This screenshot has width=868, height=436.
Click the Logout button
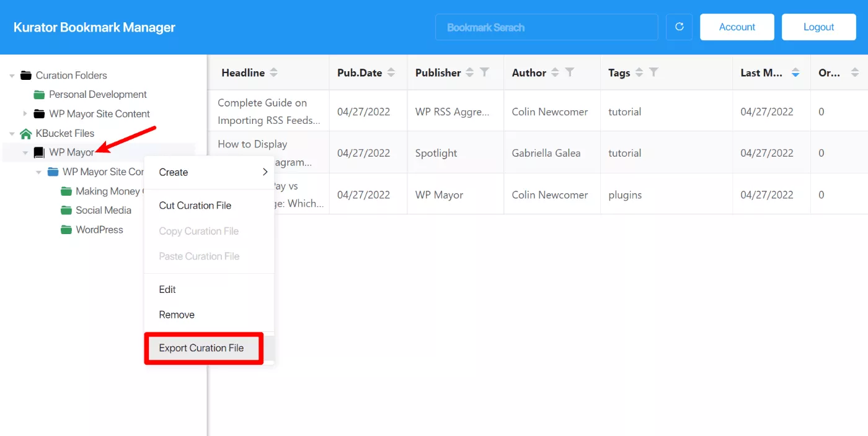[x=818, y=27]
